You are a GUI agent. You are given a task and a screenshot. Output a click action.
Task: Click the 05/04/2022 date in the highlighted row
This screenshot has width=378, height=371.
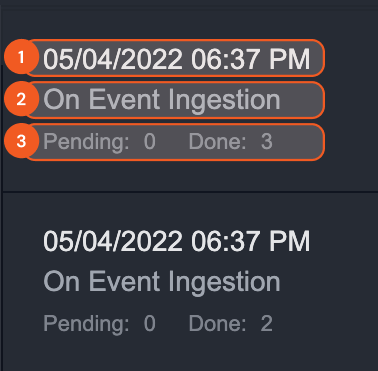(x=113, y=59)
